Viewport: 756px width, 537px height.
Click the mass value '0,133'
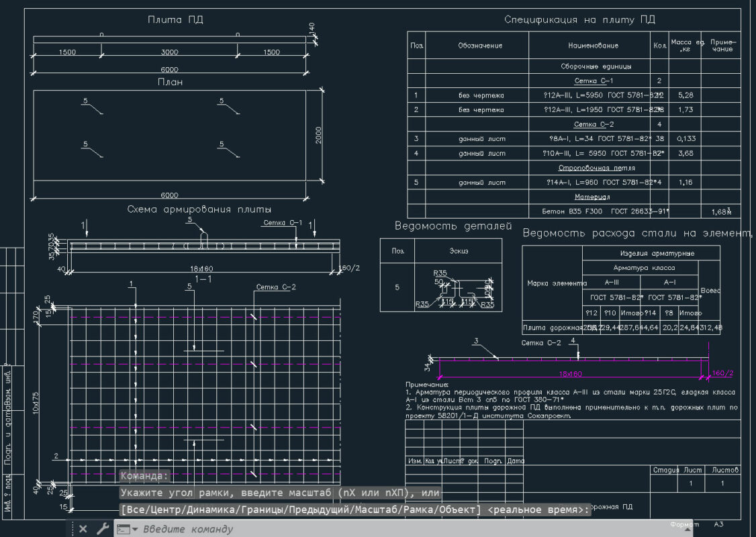coord(686,139)
